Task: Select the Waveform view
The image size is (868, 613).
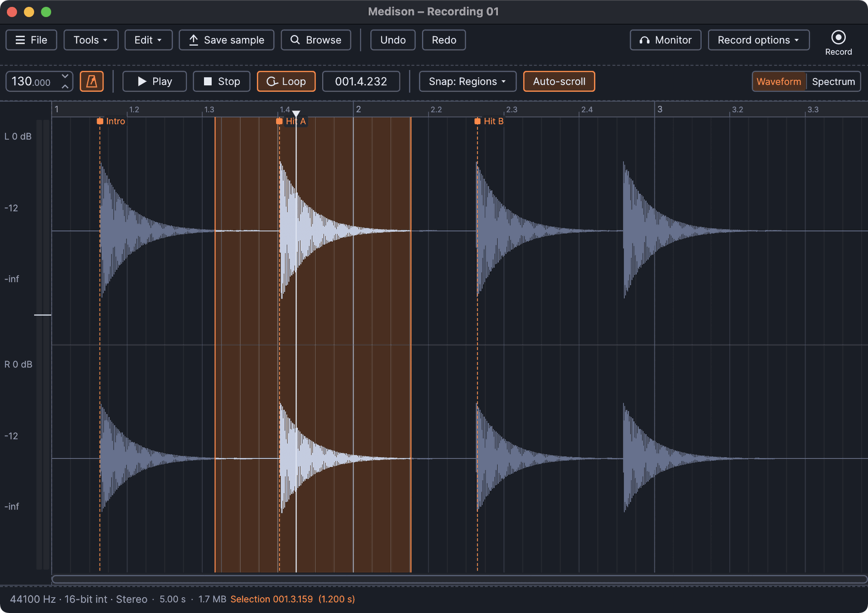Action: pyautogui.click(x=779, y=81)
